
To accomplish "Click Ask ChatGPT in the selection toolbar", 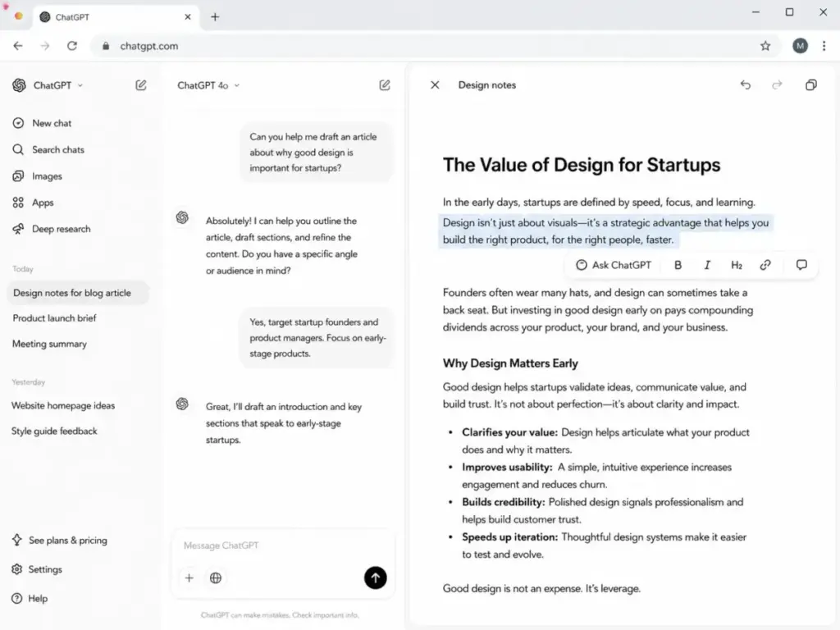I will pyautogui.click(x=614, y=265).
